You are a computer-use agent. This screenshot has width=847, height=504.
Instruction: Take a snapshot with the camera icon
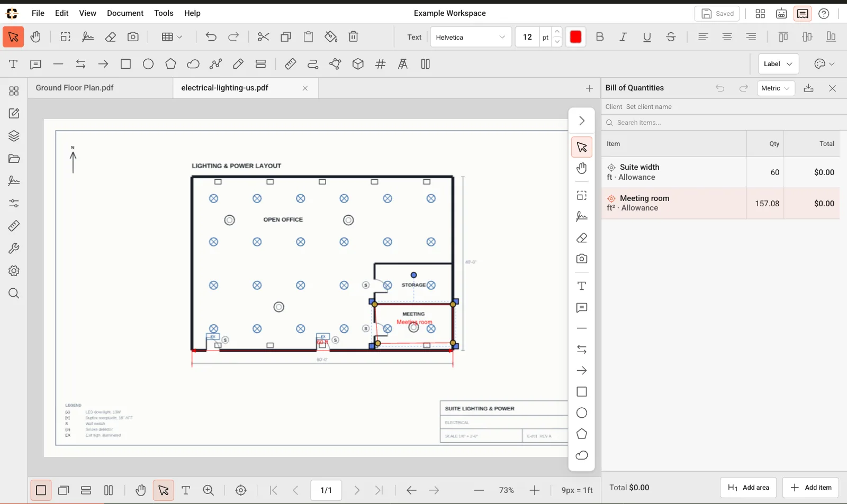(x=133, y=37)
